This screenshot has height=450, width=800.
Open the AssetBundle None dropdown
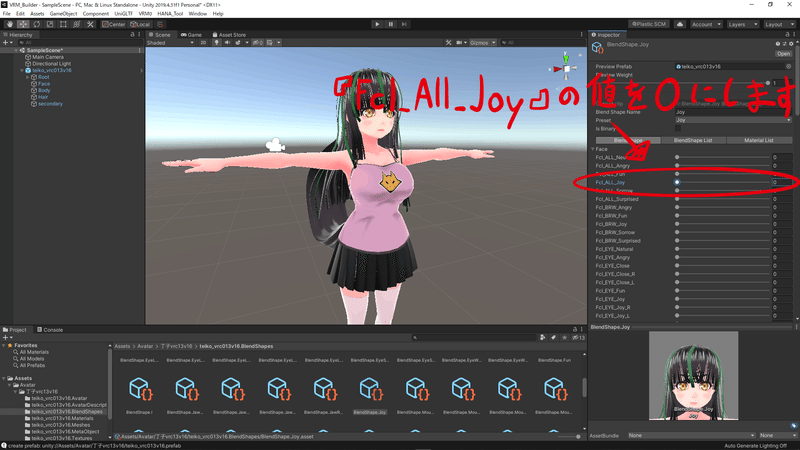tap(691, 436)
